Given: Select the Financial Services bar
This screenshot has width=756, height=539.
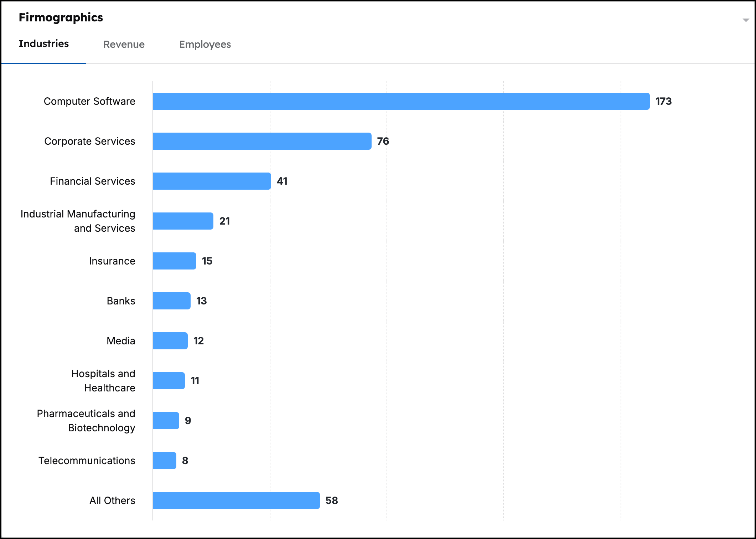Looking at the screenshot, I should click(x=212, y=181).
